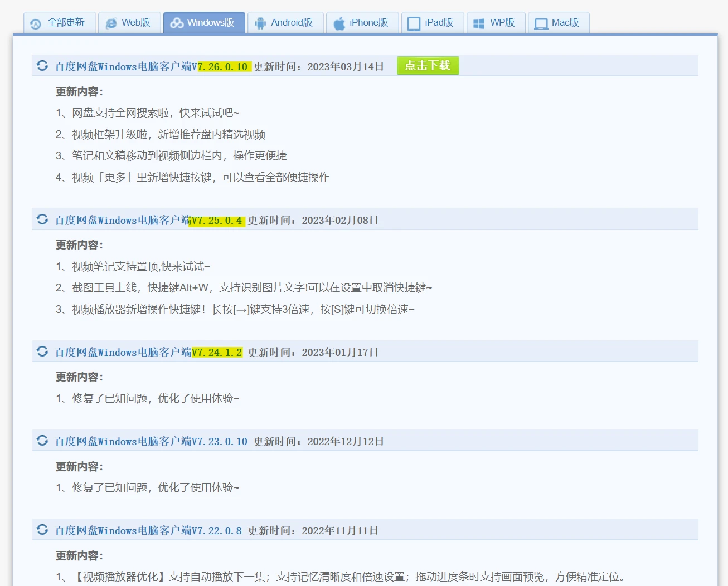This screenshot has width=728, height=586.
Task: Switch to the Android版 tab
Action: point(285,23)
